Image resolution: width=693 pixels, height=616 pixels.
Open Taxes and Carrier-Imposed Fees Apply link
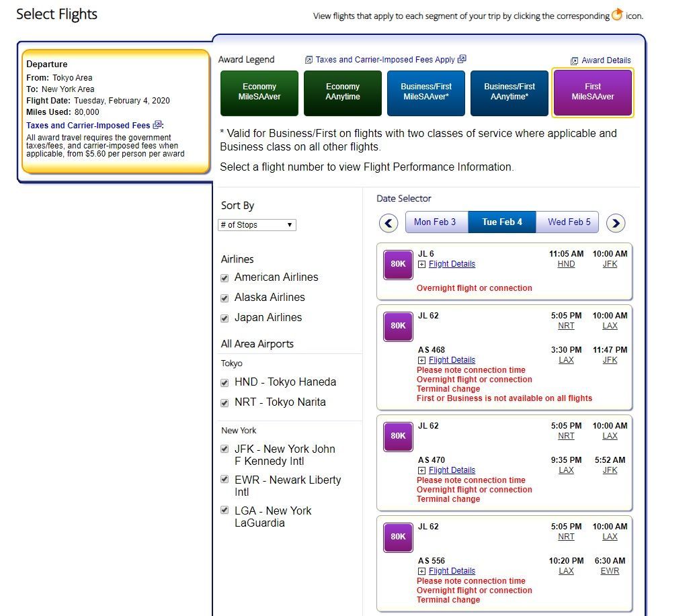click(385, 60)
